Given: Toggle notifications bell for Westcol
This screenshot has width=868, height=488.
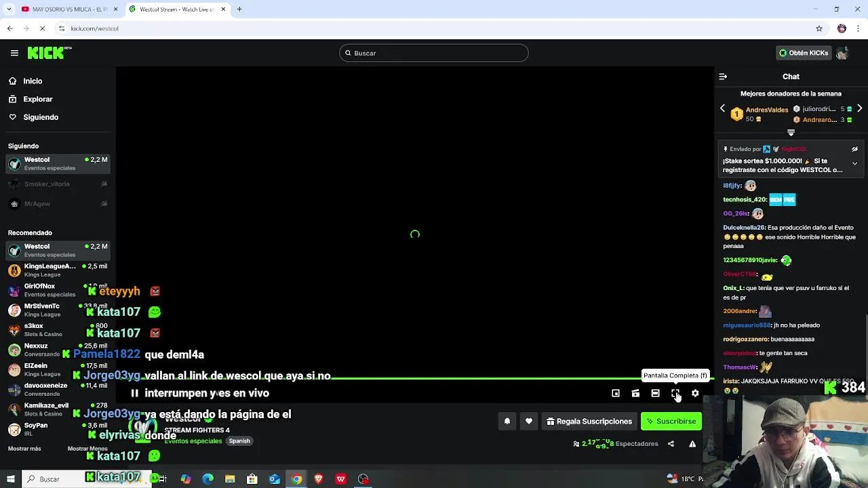Looking at the screenshot, I should coord(507,422).
